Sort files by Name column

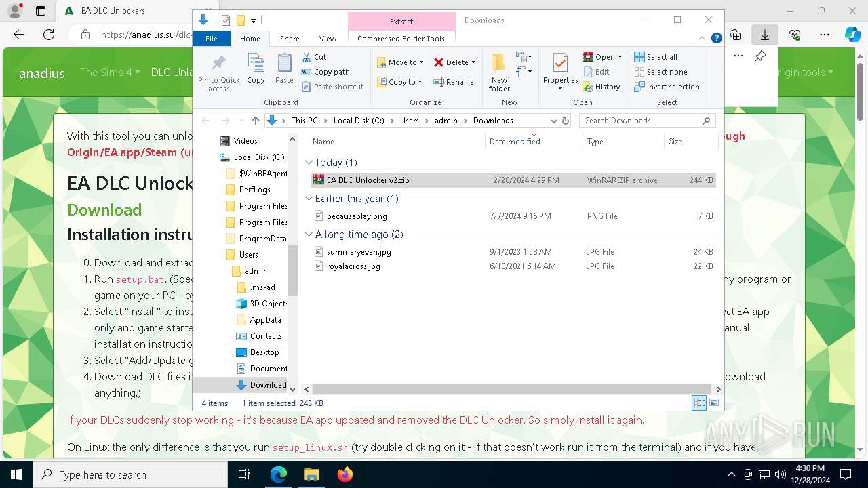click(397, 142)
